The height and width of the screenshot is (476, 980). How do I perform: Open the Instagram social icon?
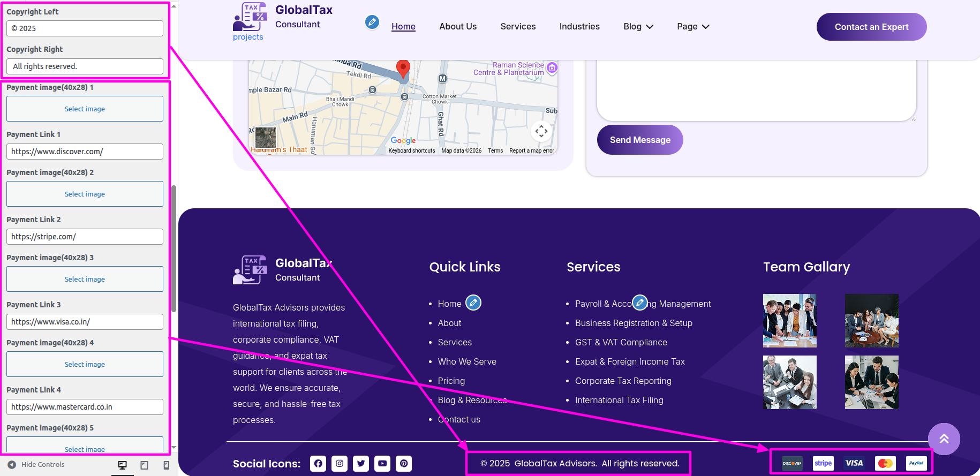pos(340,464)
